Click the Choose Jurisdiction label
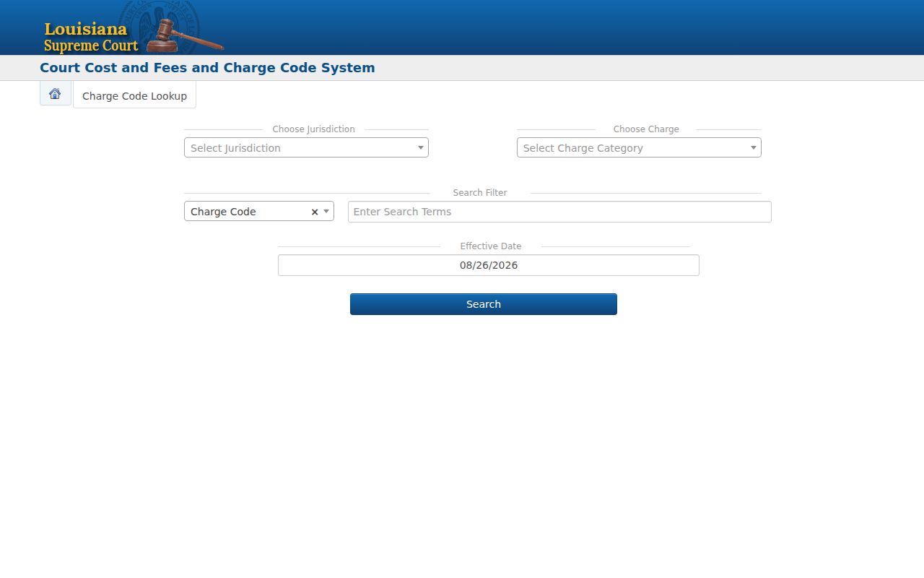924x578 pixels. 313,129
